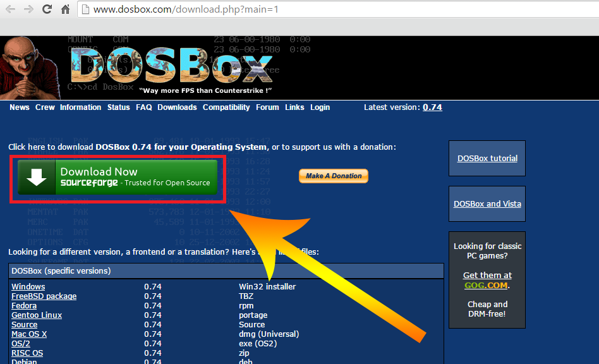Reload the page with the refresh icon

point(47,9)
